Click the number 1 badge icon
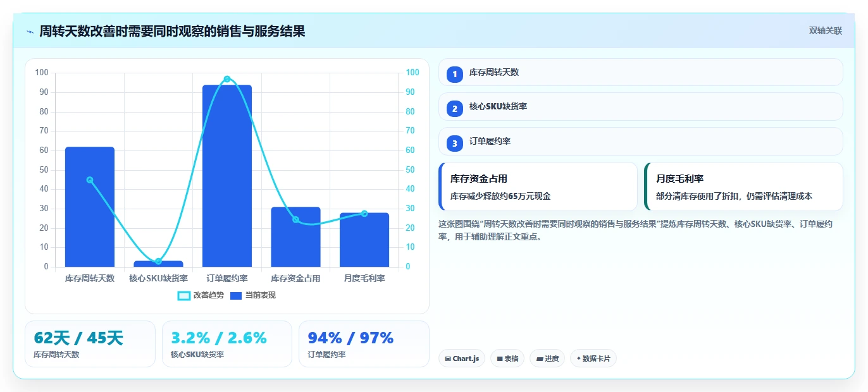This screenshot has height=392, width=868. pos(454,74)
